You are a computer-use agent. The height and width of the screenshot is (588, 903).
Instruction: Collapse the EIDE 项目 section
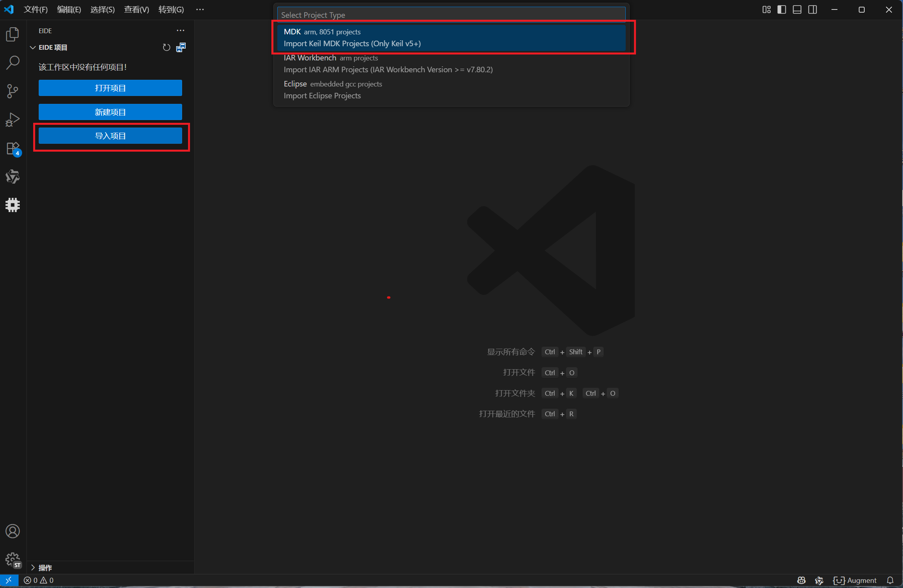click(x=33, y=47)
